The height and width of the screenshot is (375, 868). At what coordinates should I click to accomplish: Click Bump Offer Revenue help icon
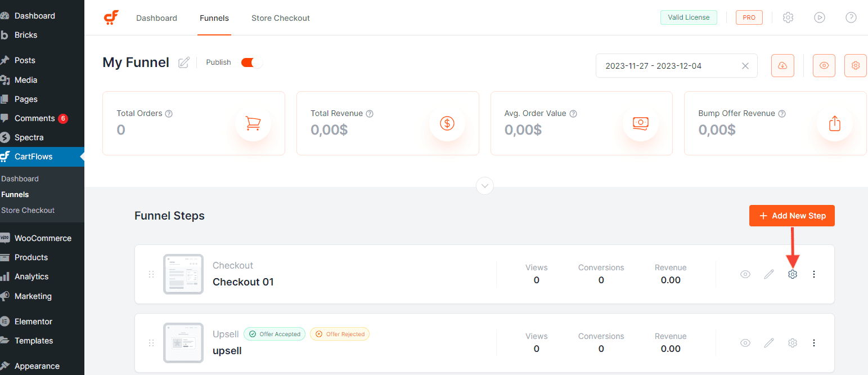click(782, 113)
